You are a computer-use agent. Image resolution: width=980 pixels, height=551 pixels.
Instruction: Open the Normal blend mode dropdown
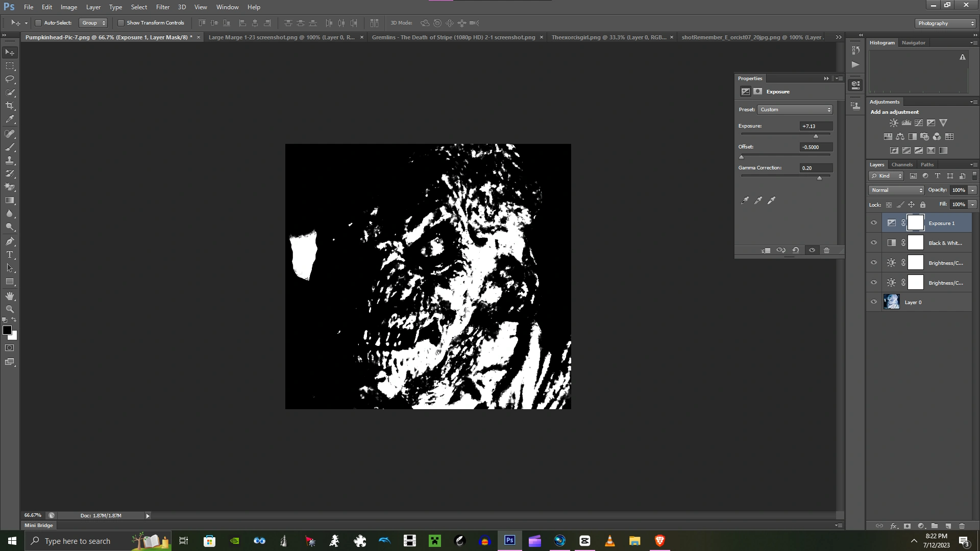coord(896,190)
